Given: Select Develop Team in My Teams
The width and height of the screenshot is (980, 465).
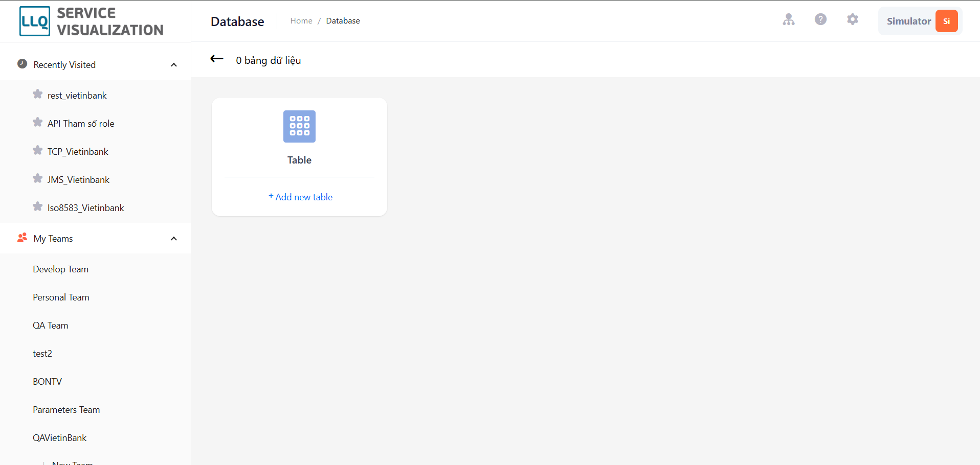Looking at the screenshot, I should coord(61,269).
